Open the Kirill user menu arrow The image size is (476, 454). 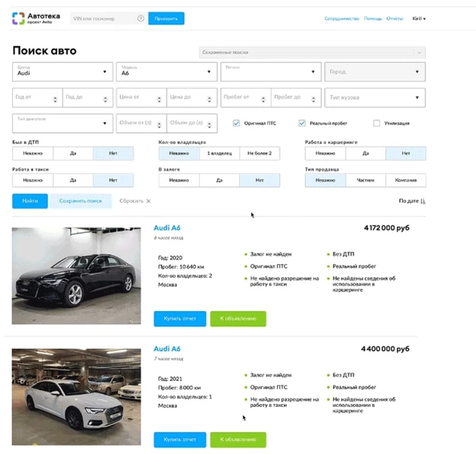425,19
